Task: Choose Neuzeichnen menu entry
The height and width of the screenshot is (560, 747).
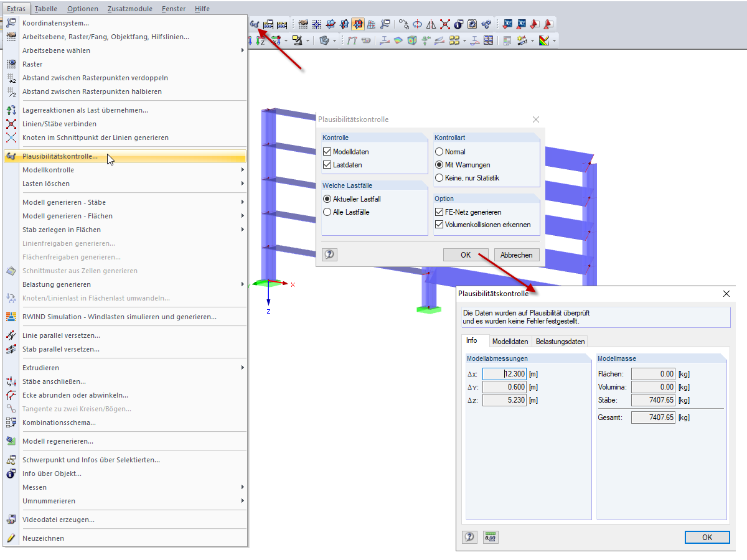Action: pos(125,538)
